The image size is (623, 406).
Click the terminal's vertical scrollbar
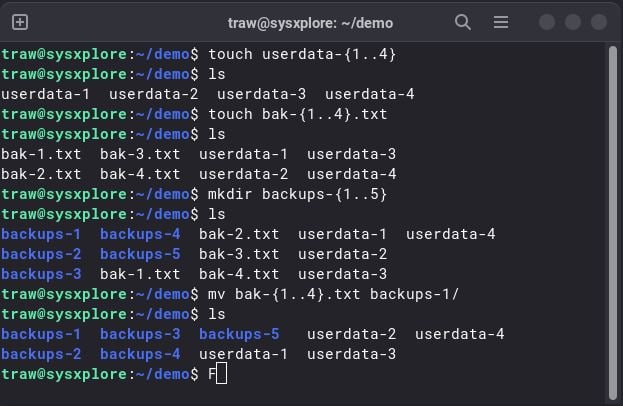(x=613, y=222)
